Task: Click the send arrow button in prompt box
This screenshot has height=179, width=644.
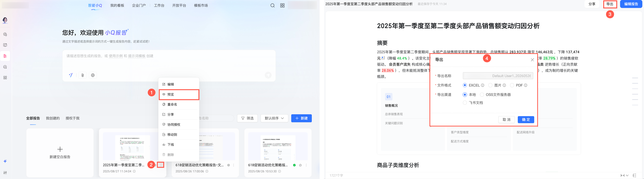Action: pyautogui.click(x=268, y=75)
